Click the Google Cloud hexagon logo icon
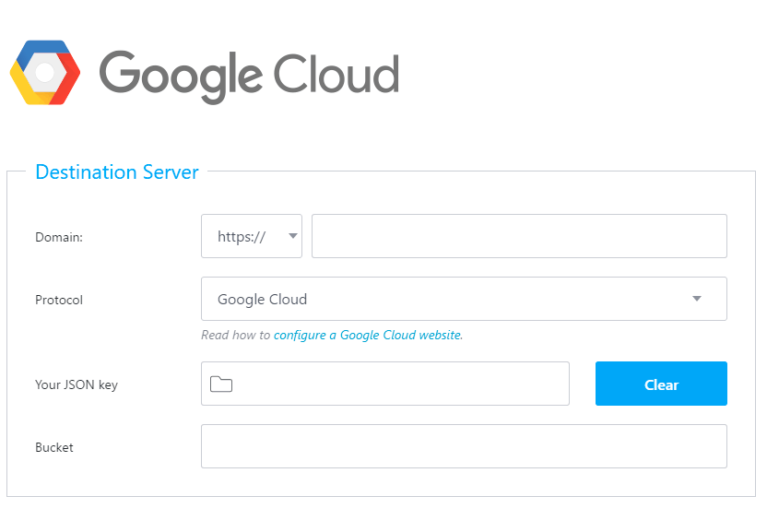Image resolution: width=767 pixels, height=532 pixels. (x=43, y=71)
